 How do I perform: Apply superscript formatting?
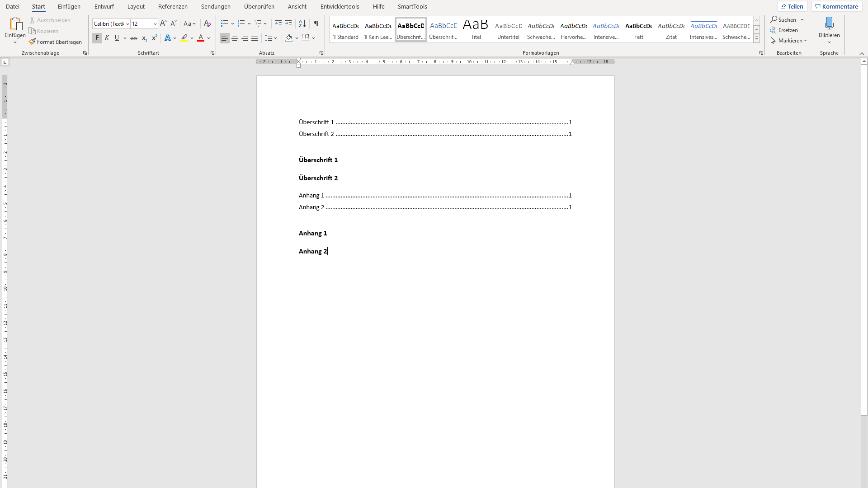154,38
